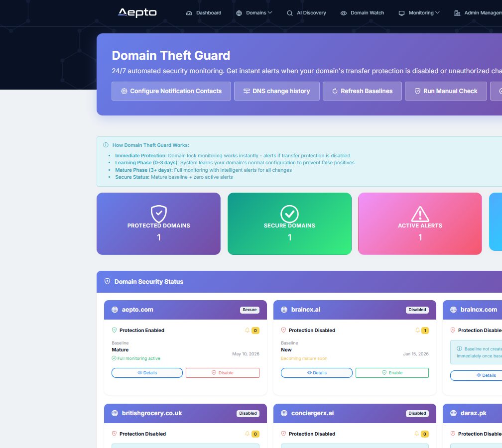
Task: View Details for braincx.ai
Action: 317,373
